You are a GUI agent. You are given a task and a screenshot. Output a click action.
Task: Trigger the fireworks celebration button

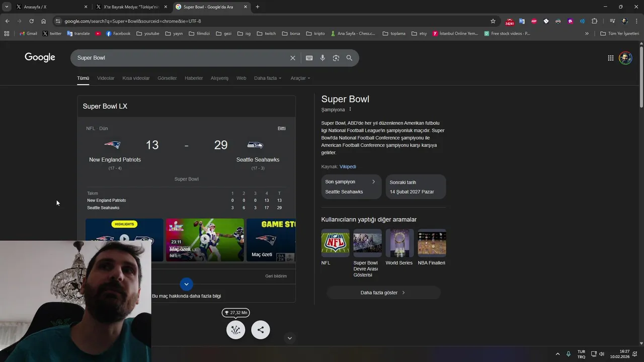pos(235,330)
